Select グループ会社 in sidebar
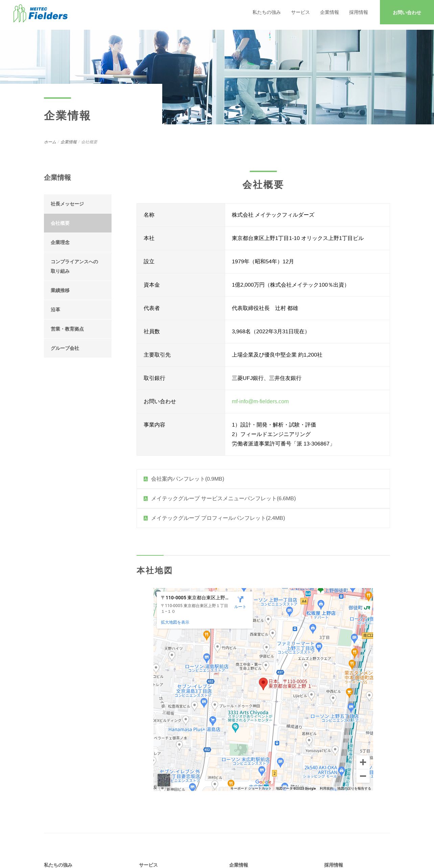Screen dimensions: 434x868 (x=77, y=348)
